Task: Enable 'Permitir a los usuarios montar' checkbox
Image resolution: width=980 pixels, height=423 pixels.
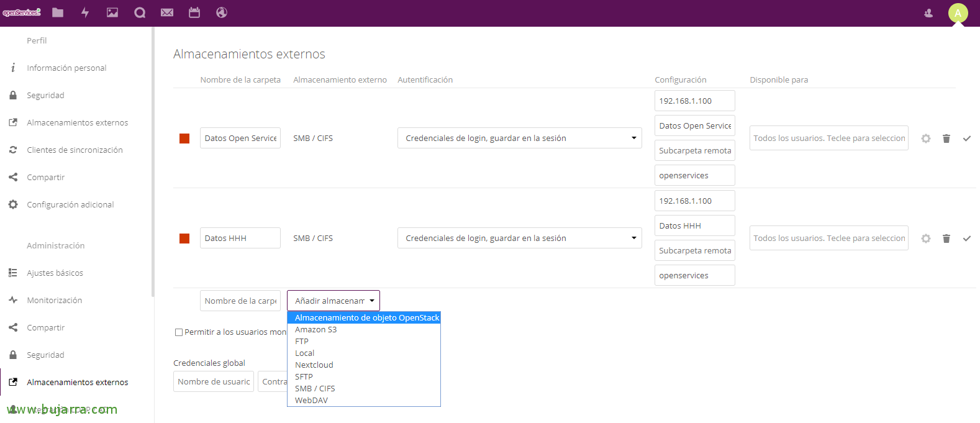Action: [179, 332]
